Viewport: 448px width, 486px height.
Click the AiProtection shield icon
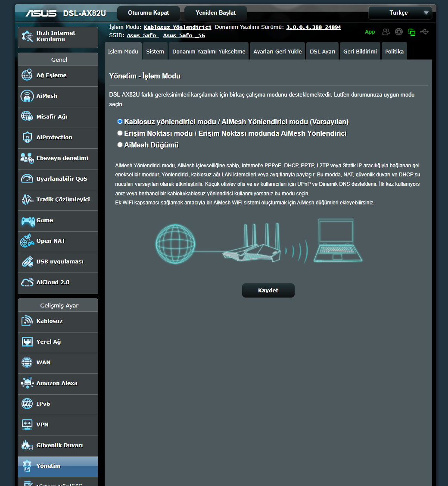coord(27,137)
